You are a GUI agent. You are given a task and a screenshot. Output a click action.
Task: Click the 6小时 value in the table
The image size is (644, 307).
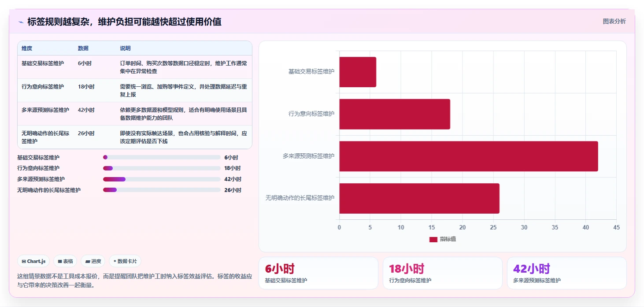coord(85,63)
